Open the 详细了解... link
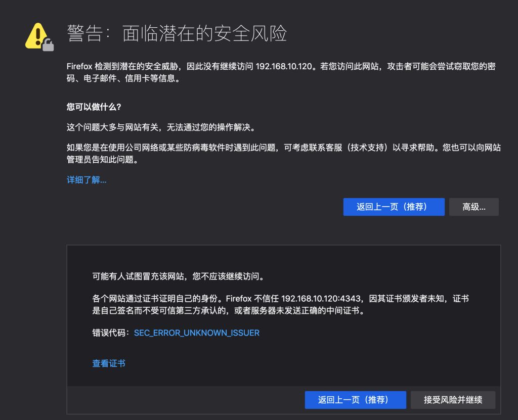518x420 pixels. pyautogui.click(x=87, y=180)
